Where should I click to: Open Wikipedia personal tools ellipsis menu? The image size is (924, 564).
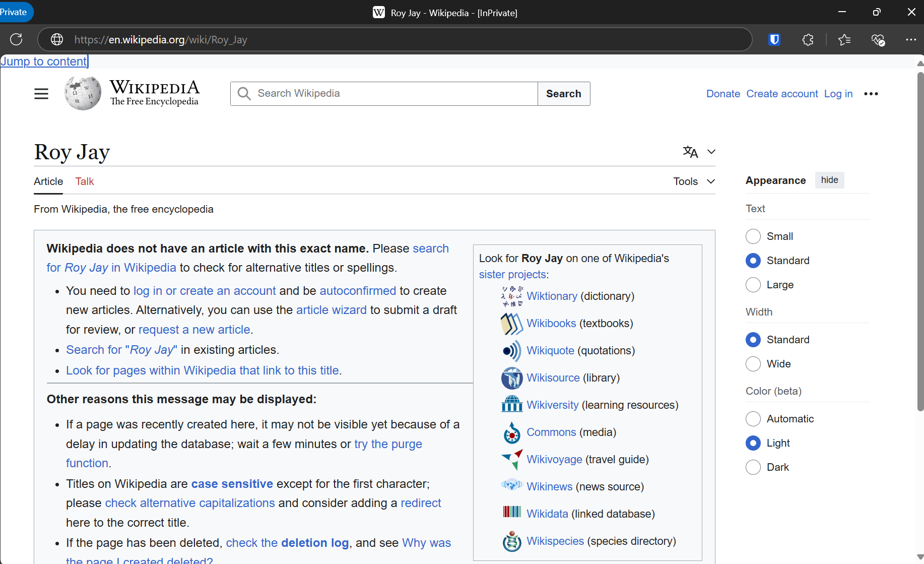pyautogui.click(x=871, y=94)
